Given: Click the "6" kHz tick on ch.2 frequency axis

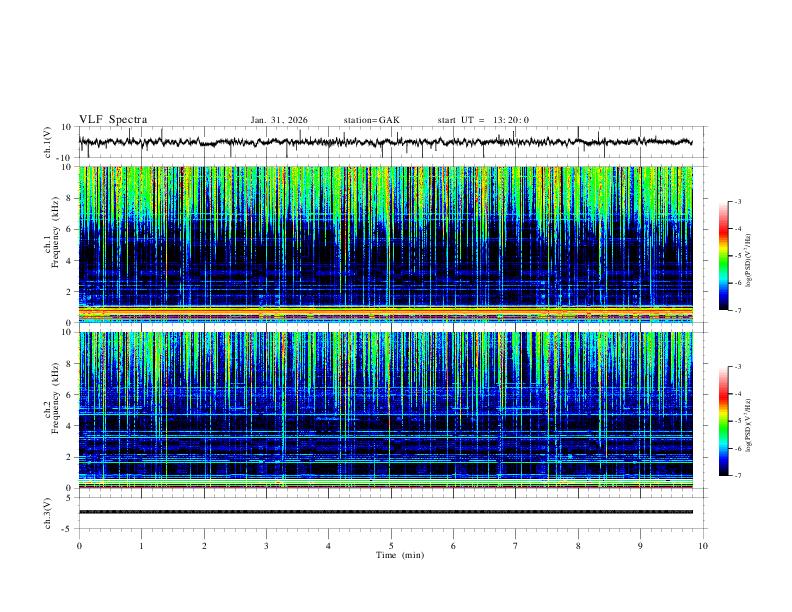Looking at the screenshot, I should pyautogui.click(x=70, y=395).
